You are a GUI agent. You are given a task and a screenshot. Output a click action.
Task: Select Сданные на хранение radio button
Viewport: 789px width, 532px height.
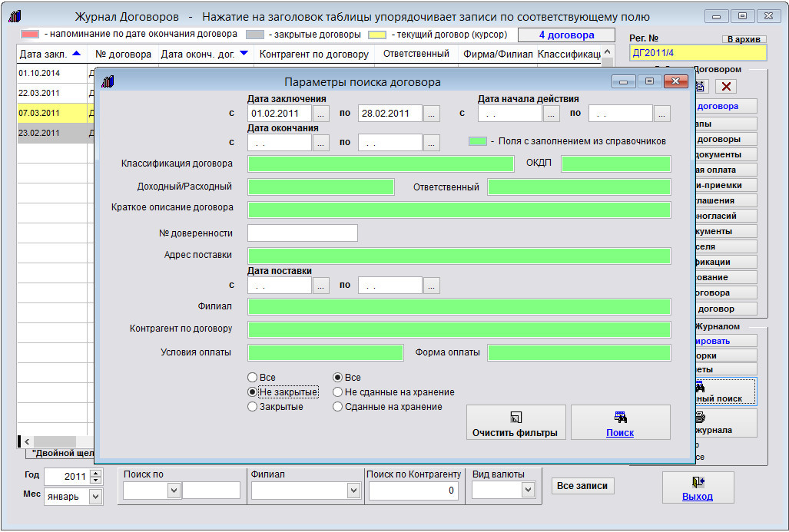click(x=337, y=407)
